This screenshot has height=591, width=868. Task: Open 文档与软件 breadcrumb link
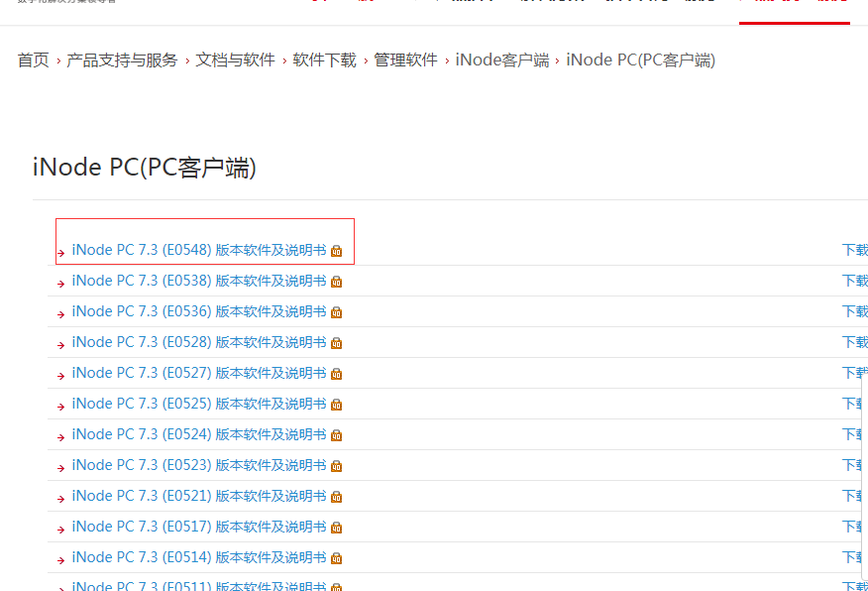pyautogui.click(x=235, y=59)
